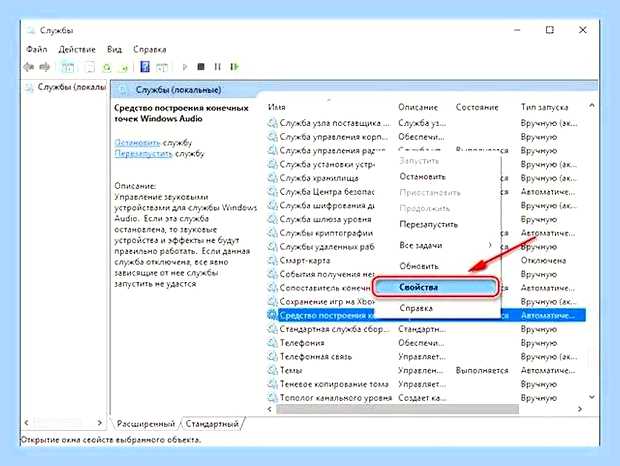Sort by the Тип запуска column header
The image size is (620, 466).
544,107
